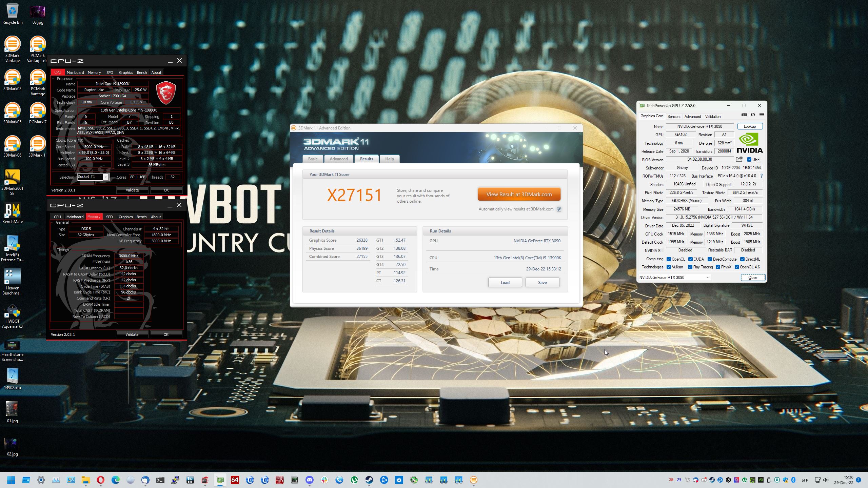Click the Windows Start button

click(11, 480)
